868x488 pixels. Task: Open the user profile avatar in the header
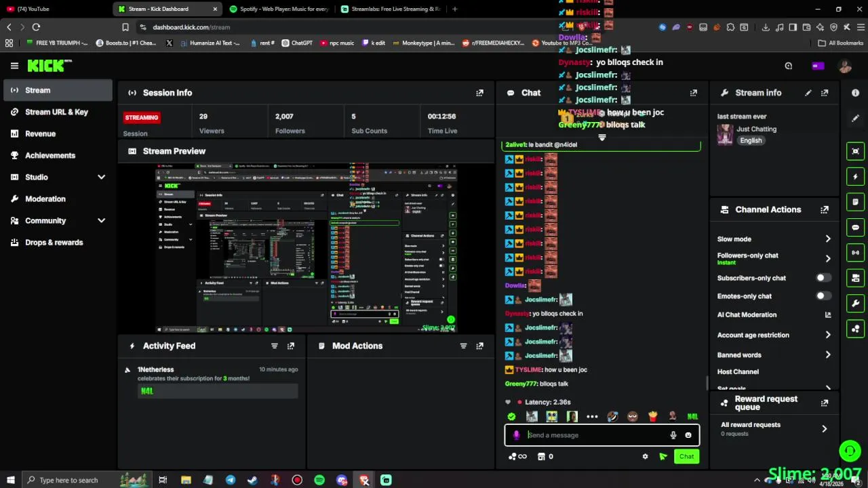click(845, 66)
